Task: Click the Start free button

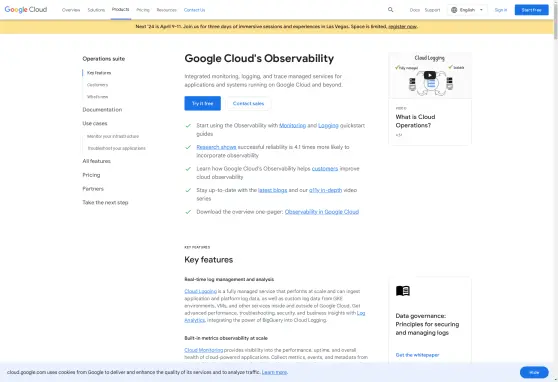Action: click(x=531, y=10)
